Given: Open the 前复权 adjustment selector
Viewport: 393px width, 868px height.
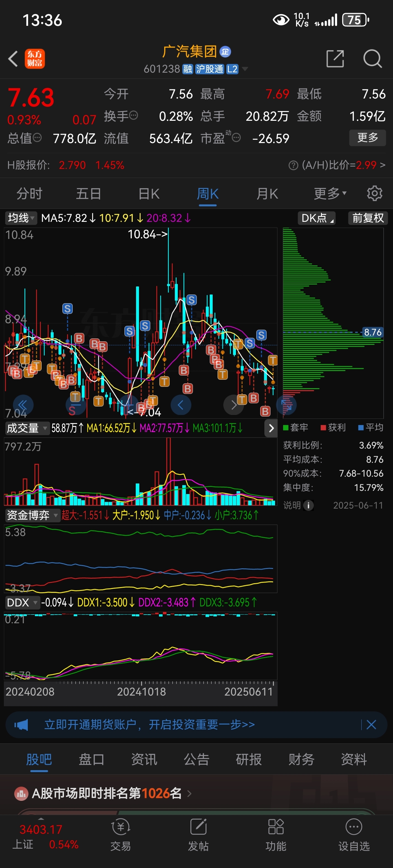Looking at the screenshot, I should tap(368, 218).
